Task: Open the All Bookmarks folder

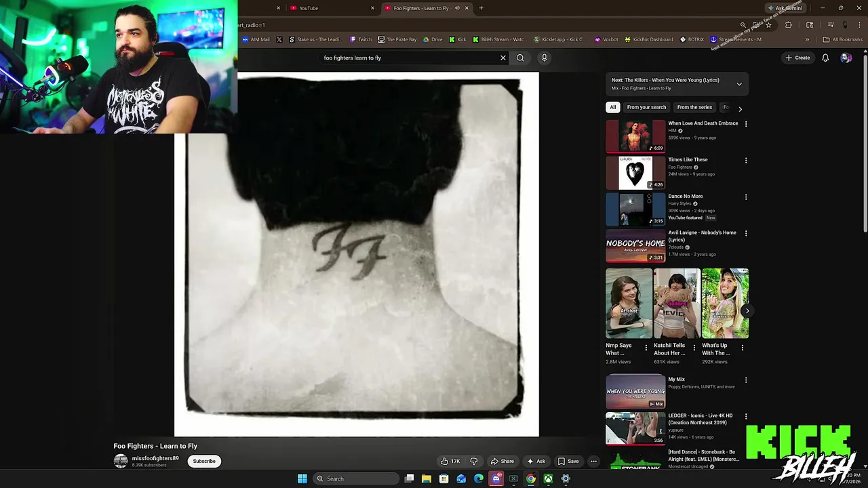Action: click(x=842, y=39)
